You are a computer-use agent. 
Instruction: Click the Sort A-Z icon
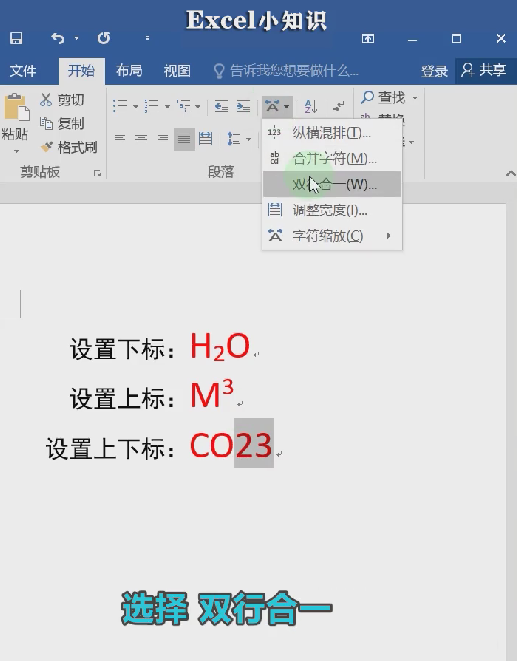[x=311, y=106]
